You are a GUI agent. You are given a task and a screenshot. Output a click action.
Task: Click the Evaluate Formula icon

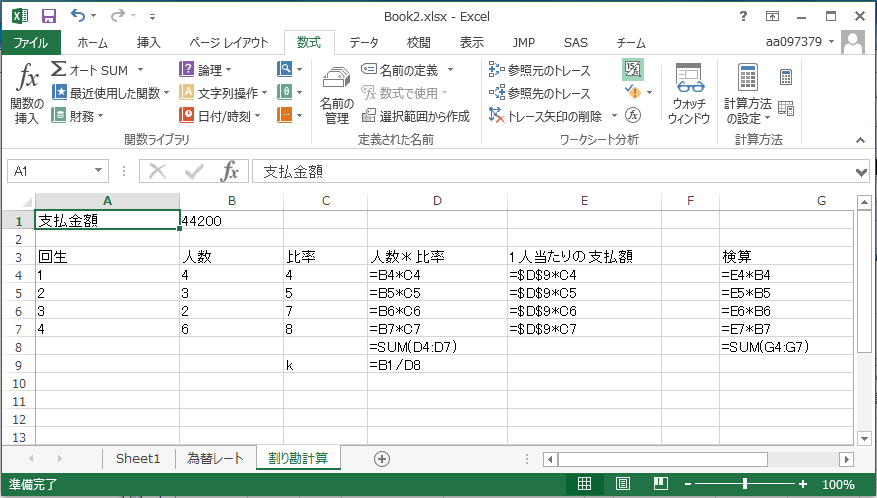pos(633,115)
